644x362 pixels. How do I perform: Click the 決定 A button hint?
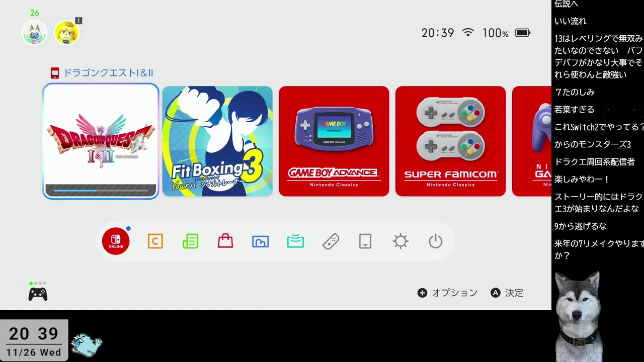(x=507, y=293)
